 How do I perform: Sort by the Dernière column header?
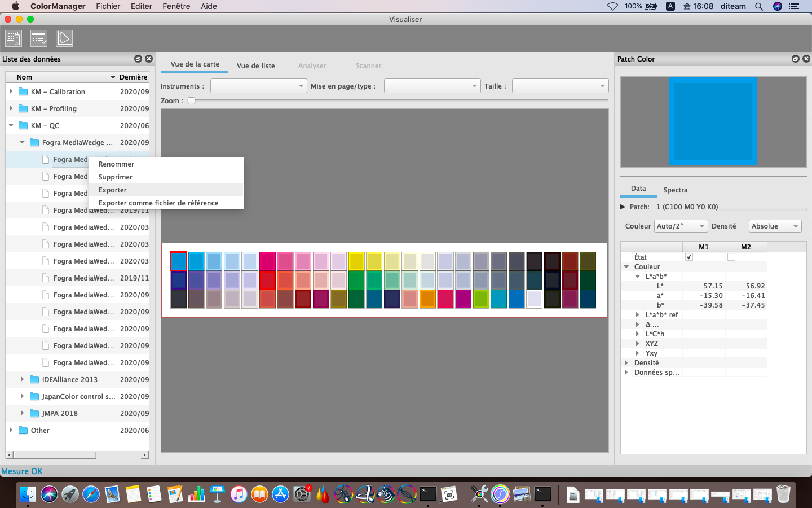(134, 77)
